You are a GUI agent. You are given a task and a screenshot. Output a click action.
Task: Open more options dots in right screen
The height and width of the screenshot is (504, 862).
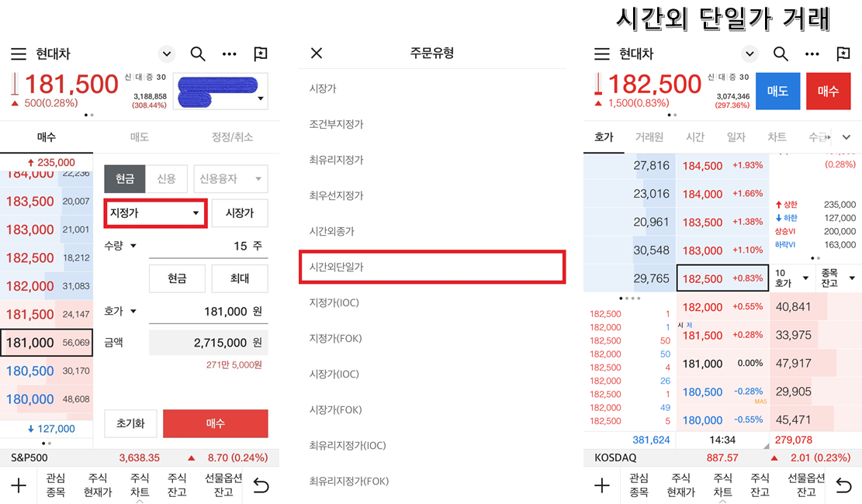(x=812, y=54)
